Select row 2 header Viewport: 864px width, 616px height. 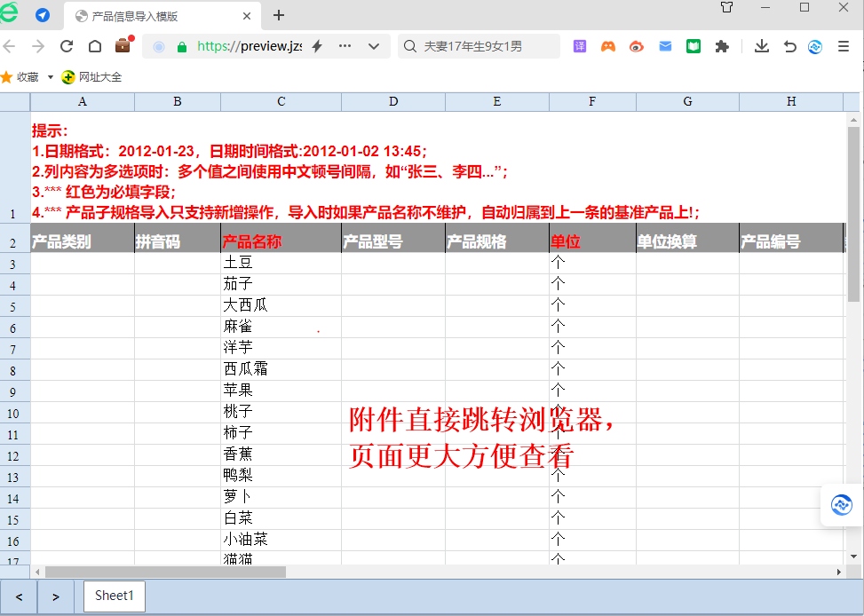(x=15, y=238)
